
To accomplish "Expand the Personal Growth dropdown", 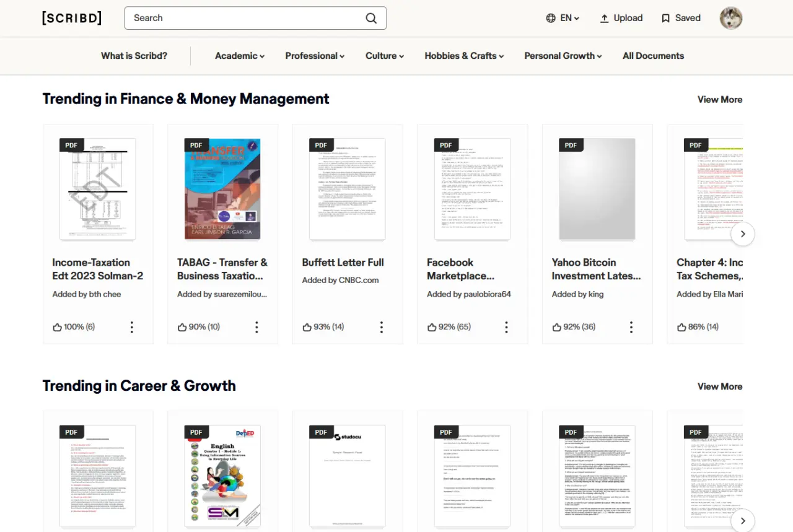I will point(563,56).
